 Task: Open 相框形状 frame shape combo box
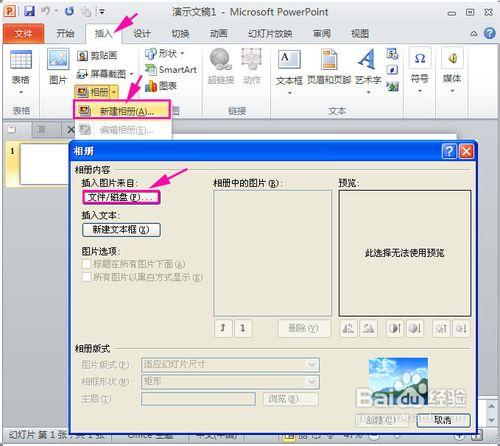[x=230, y=382]
